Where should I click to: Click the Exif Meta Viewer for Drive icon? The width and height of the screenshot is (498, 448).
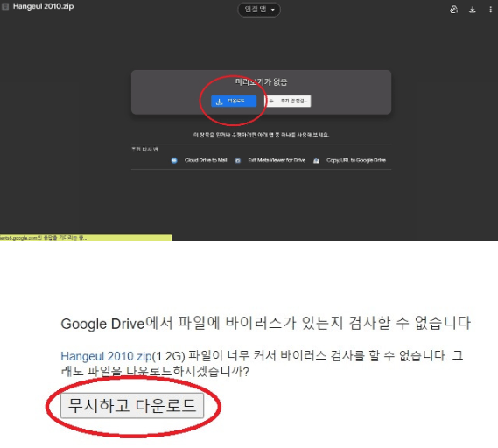237,160
